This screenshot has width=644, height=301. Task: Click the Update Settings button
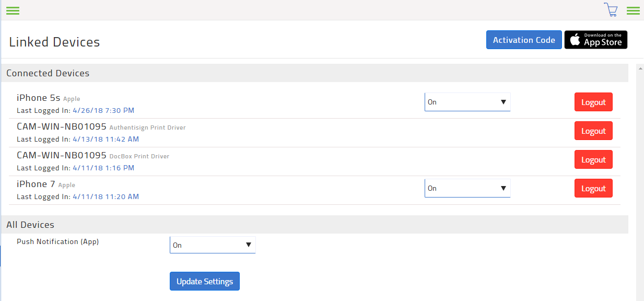205,281
